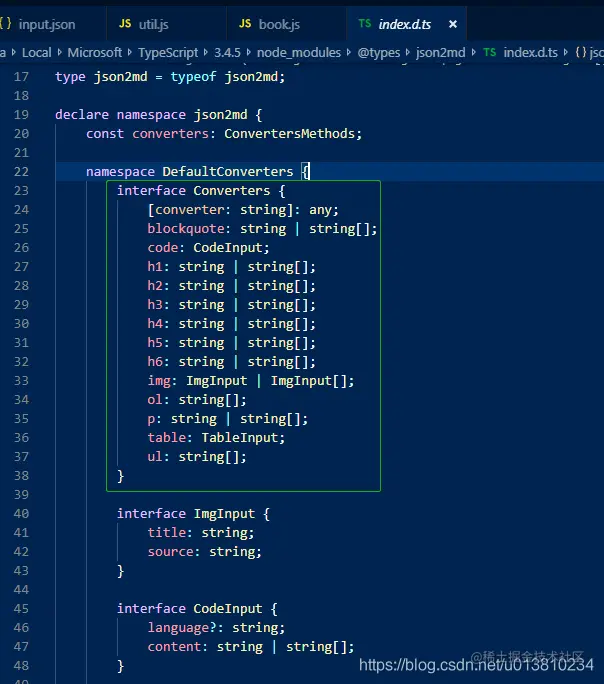Click the 'content' property on line 47

[x=174, y=646]
